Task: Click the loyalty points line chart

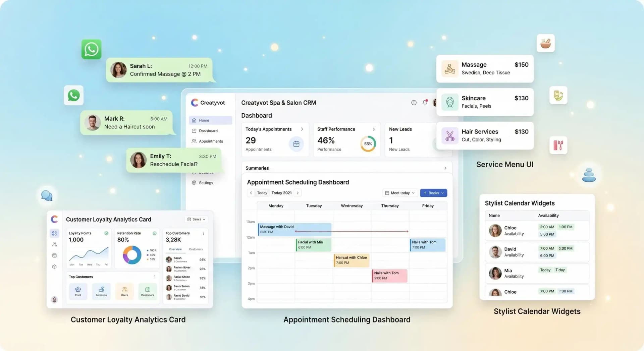Action: coord(89,254)
